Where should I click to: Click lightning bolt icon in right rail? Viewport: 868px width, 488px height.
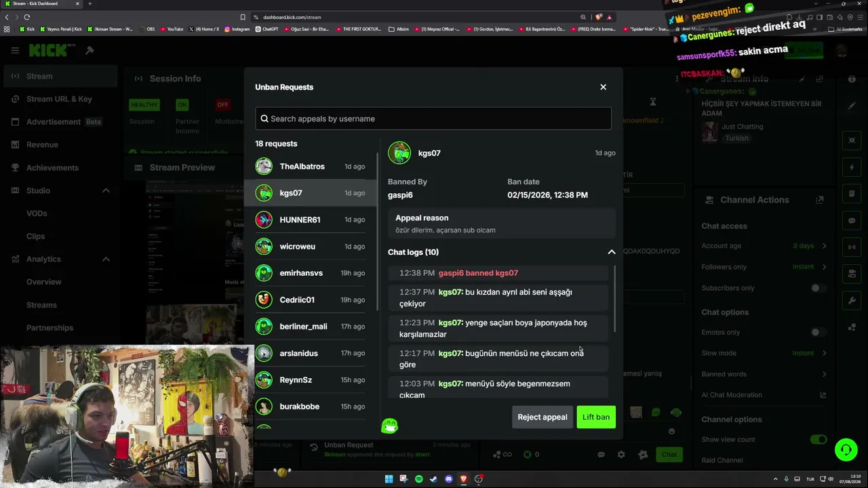click(852, 167)
